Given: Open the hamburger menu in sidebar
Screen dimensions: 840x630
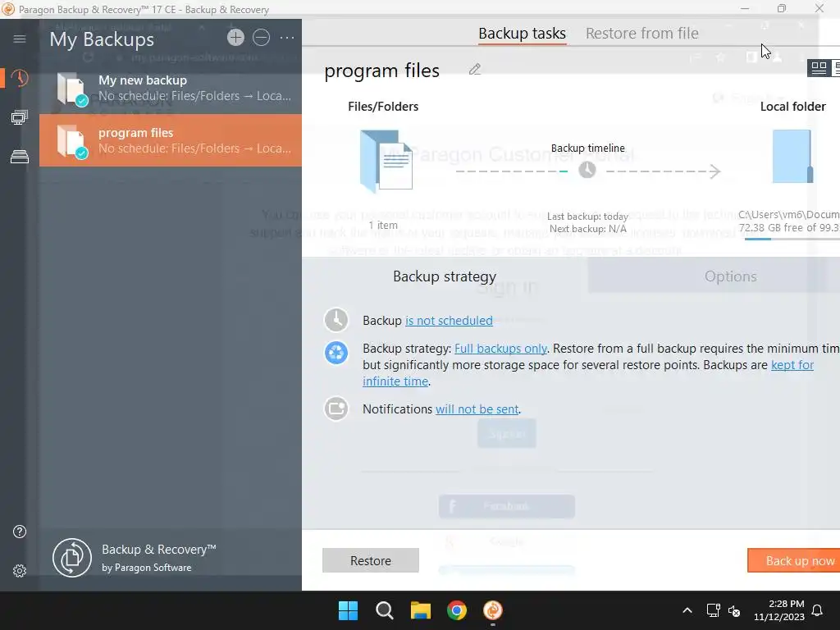Looking at the screenshot, I should click(x=20, y=39).
